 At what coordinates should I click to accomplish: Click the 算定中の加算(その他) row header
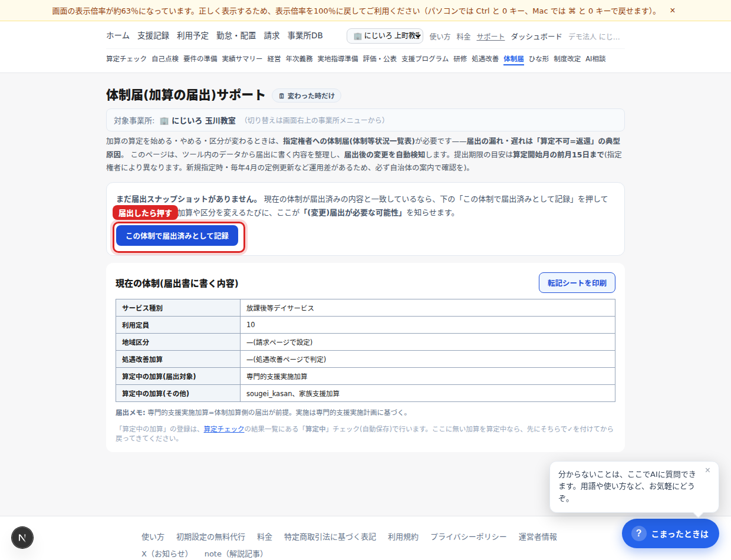(178, 393)
